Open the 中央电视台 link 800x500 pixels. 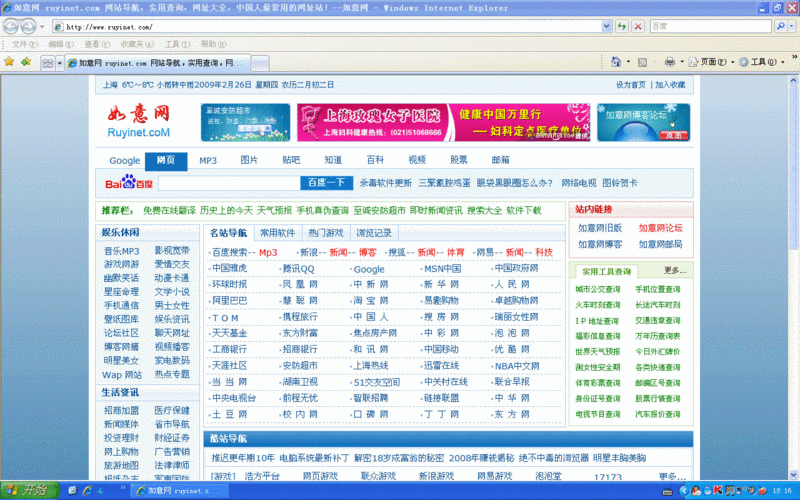[x=234, y=398]
